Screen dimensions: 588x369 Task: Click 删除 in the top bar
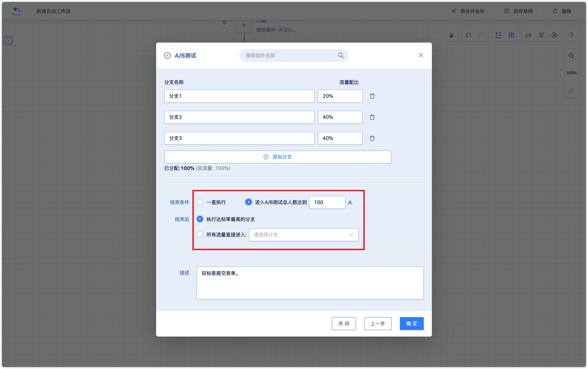point(562,11)
